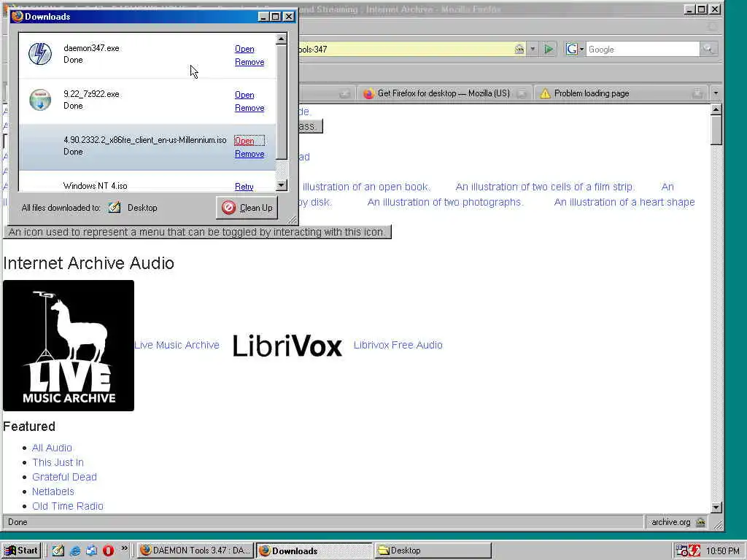Click the red DAEMON Tools tray icon

[694, 551]
